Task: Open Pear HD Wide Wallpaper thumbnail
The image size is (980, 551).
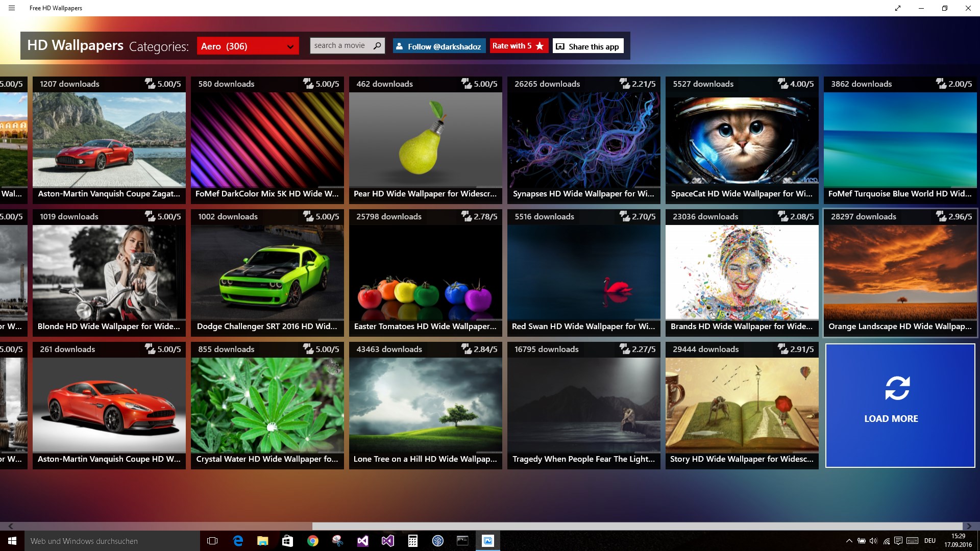Action: click(x=425, y=139)
